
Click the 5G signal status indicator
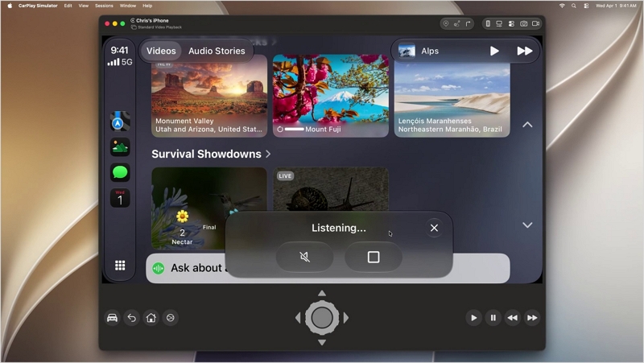tap(119, 62)
